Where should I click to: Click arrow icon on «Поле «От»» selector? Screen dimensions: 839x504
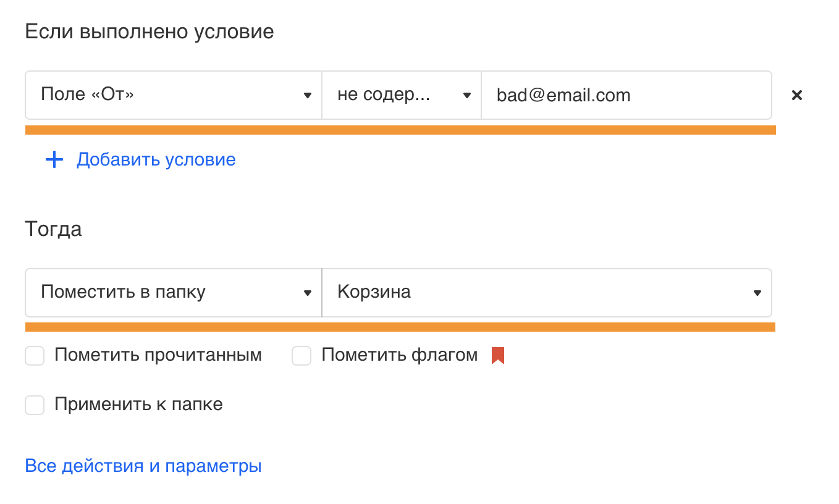(x=307, y=96)
